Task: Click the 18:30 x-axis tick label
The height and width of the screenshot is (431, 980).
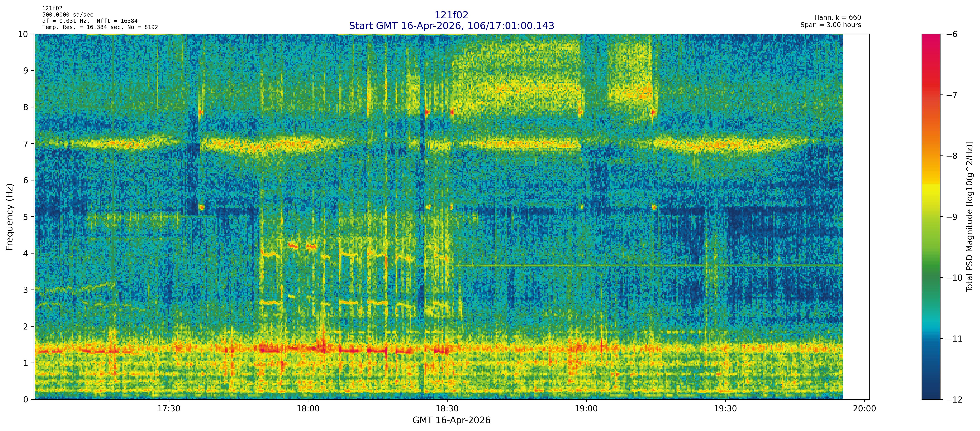Action: point(447,409)
